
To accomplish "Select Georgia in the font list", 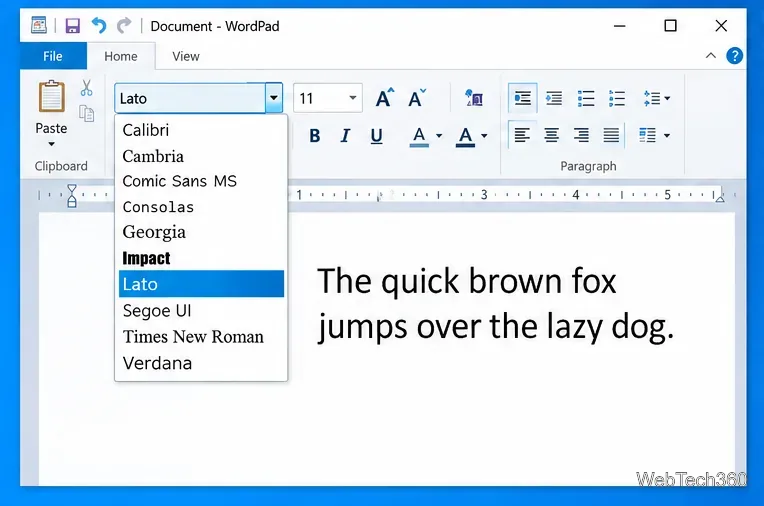I will (x=201, y=233).
